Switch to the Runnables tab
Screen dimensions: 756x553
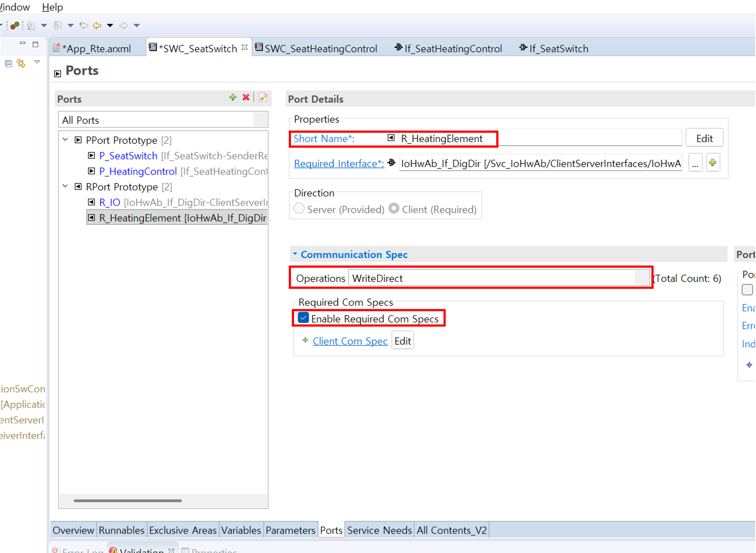click(x=121, y=530)
